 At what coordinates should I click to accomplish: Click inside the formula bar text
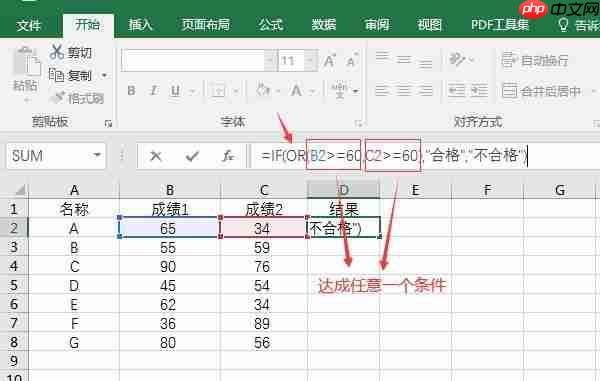[394, 156]
